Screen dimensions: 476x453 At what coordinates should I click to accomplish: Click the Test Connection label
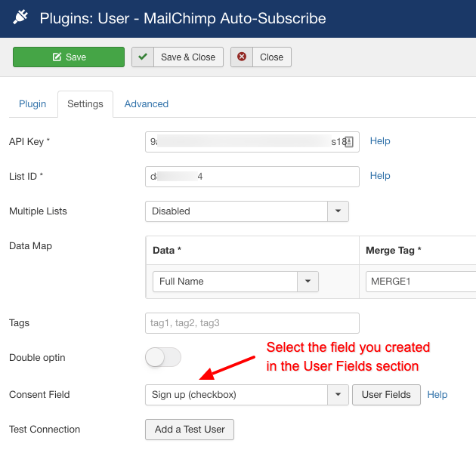[45, 430]
